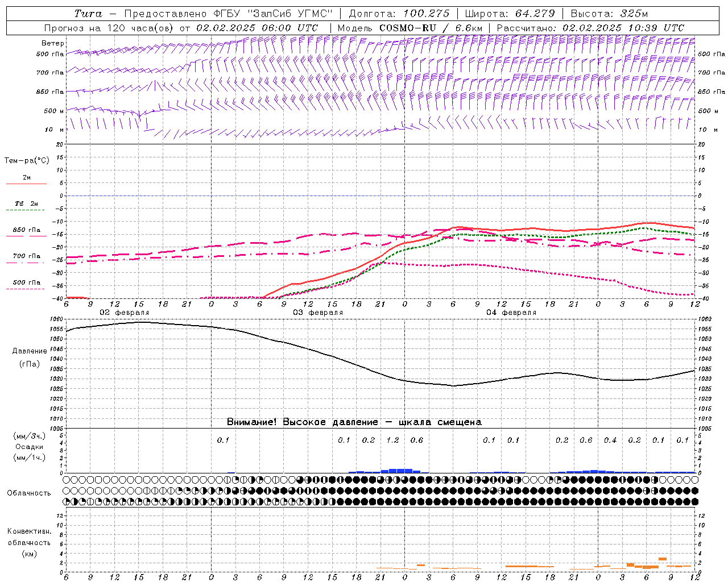Click the Ветер section label
Screen dimensions: 728x582
pos(52,43)
